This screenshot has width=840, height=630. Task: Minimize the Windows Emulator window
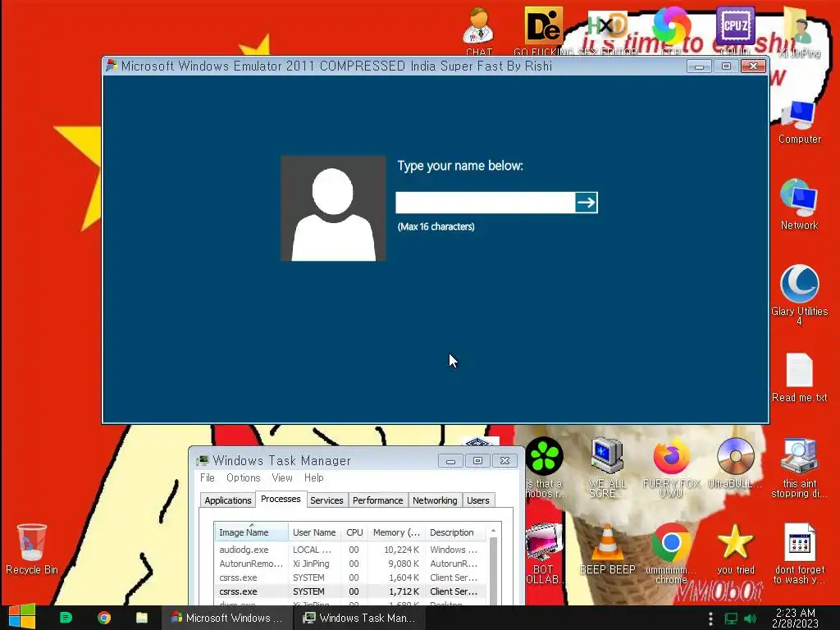(x=699, y=66)
